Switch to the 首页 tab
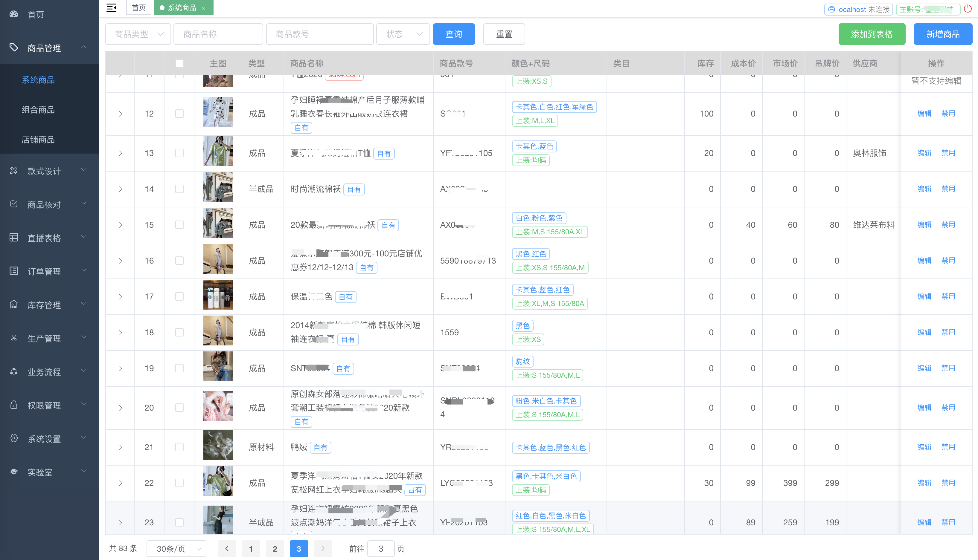This screenshot has width=978, height=560. [138, 8]
